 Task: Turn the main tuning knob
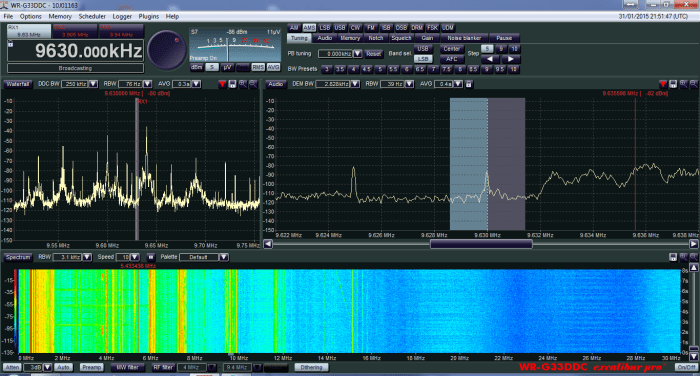coord(167,50)
